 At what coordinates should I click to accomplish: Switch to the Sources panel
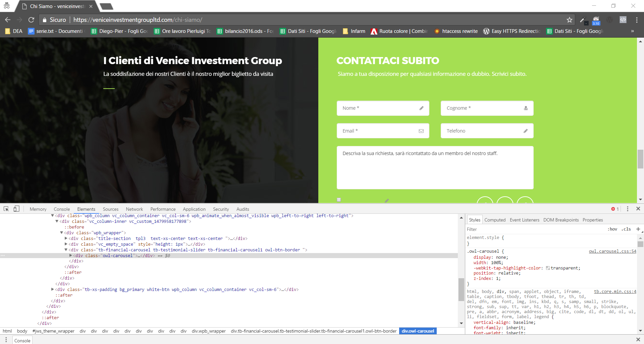[111, 209]
